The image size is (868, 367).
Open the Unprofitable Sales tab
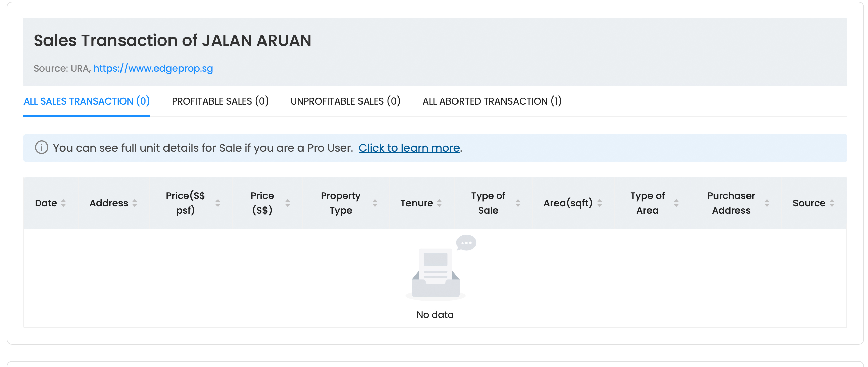(345, 101)
